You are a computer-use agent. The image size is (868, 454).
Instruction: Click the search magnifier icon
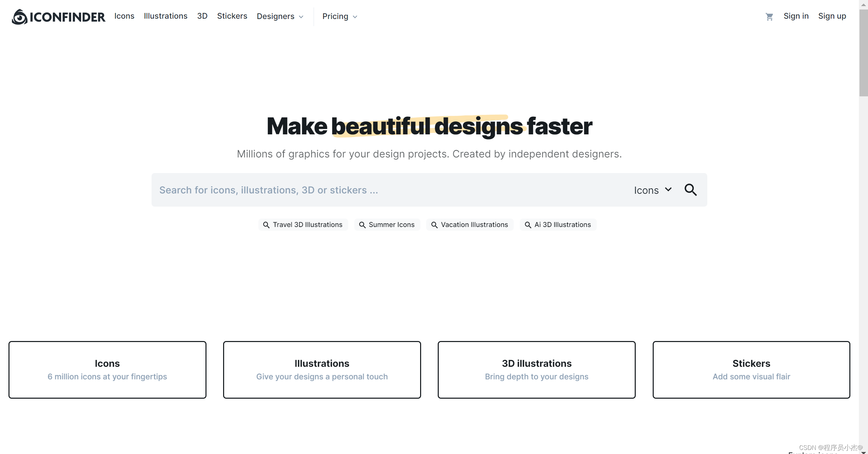tap(691, 190)
